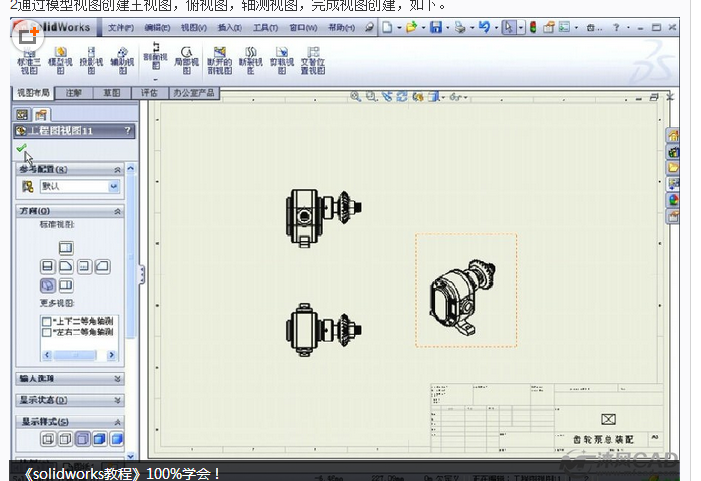Open the Appearances color-ball pane icon

pyautogui.click(x=673, y=200)
